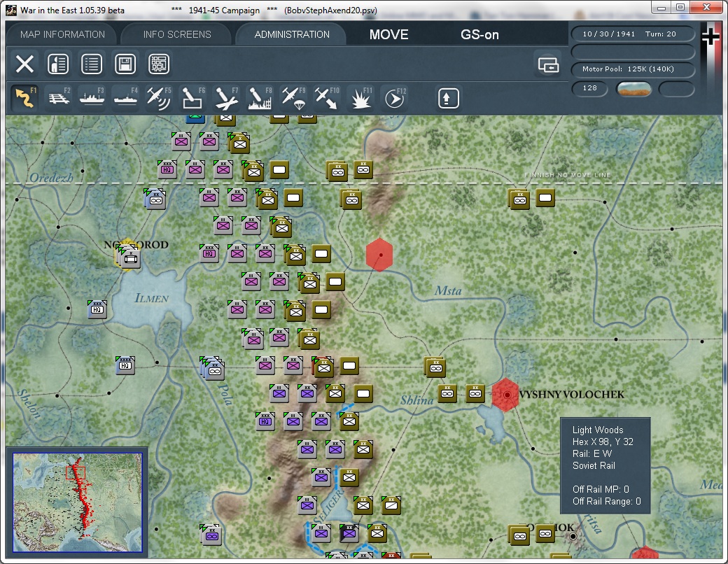
Task: Select F2 Rail movement mode icon
Action: tap(59, 97)
